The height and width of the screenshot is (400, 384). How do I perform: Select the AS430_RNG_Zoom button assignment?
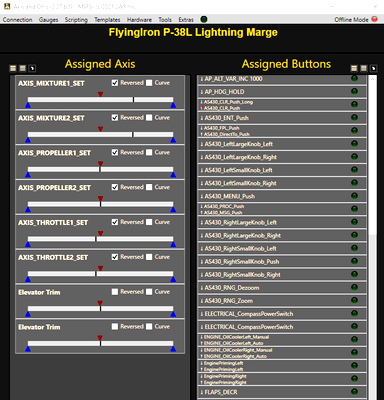[x=282, y=301]
